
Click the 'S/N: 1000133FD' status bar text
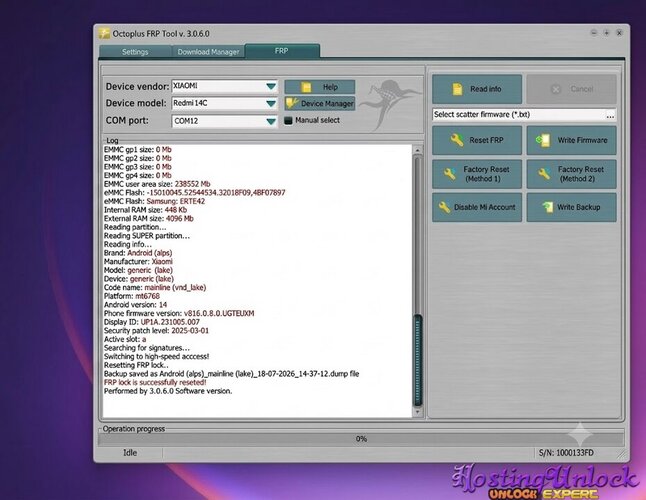click(566, 453)
